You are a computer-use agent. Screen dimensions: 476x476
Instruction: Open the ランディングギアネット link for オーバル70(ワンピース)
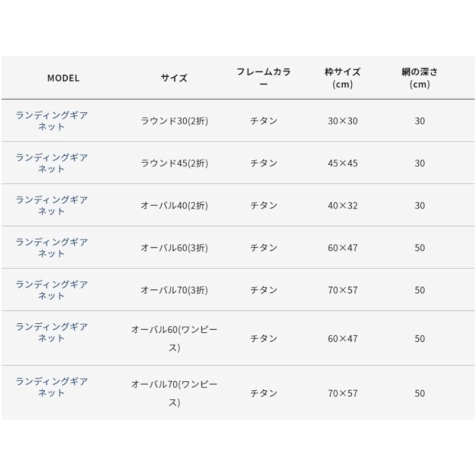point(51,387)
